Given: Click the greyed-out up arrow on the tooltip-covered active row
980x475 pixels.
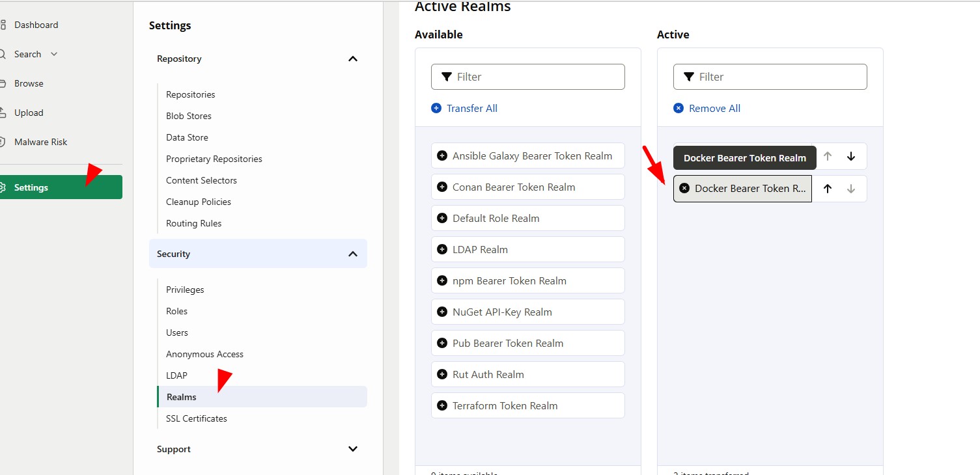Looking at the screenshot, I should pyautogui.click(x=828, y=156).
